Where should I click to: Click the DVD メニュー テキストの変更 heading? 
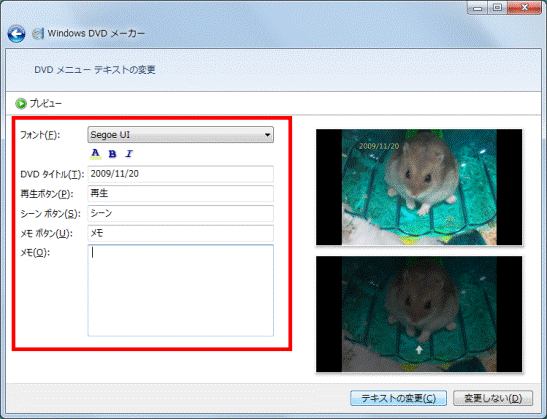point(95,70)
